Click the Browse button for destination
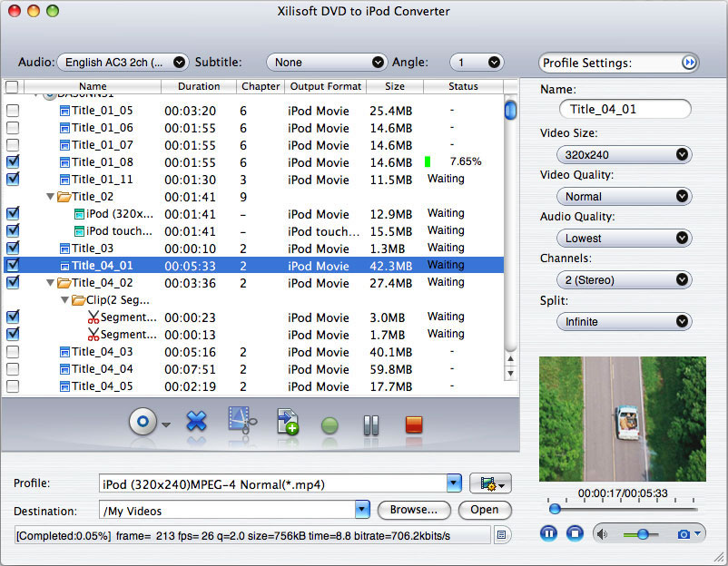 (x=413, y=511)
